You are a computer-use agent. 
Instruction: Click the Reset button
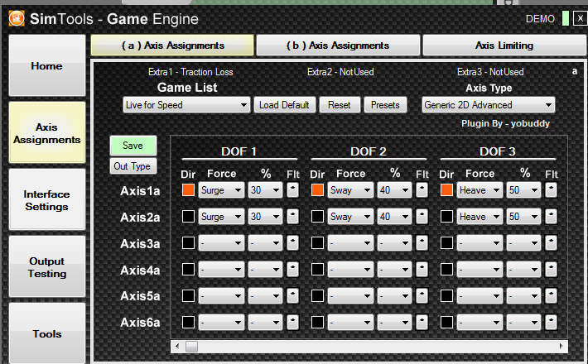click(x=340, y=105)
